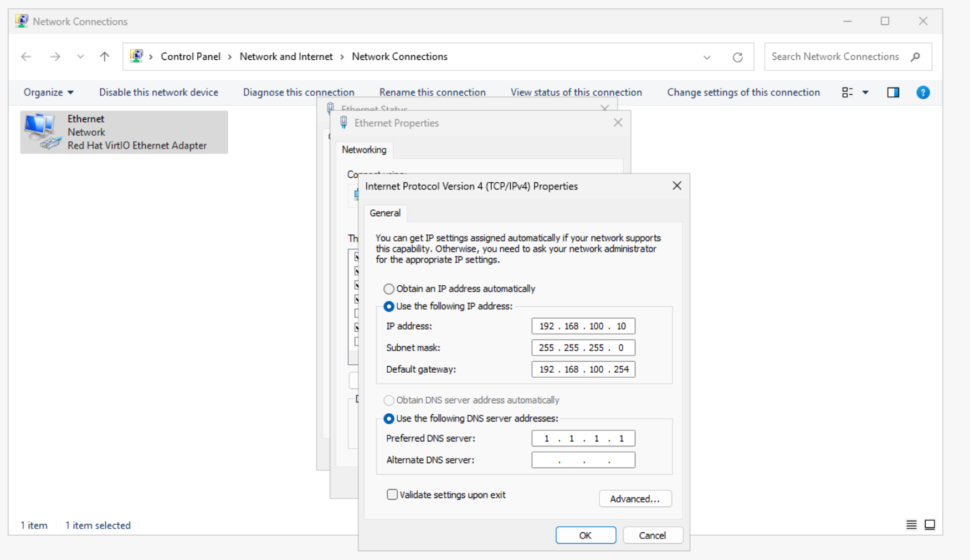Expand the chevron after Network and Internet
Viewport: 970px width, 560px height.
342,57
